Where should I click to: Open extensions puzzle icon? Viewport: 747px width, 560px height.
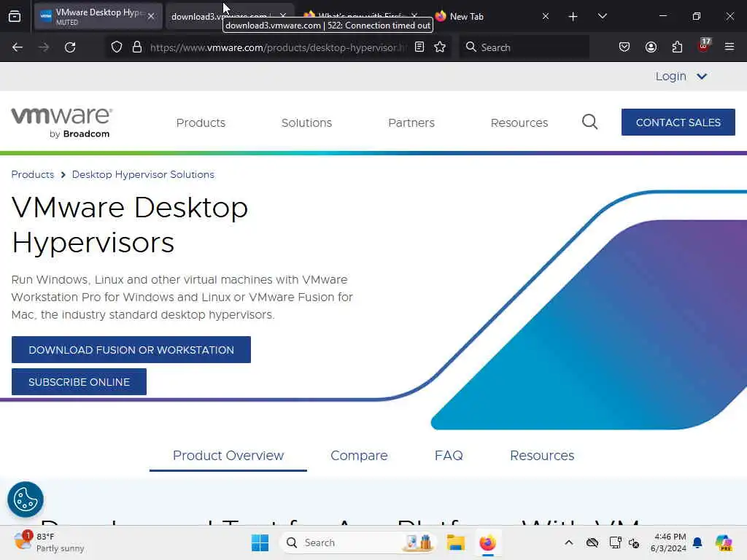pos(677,47)
